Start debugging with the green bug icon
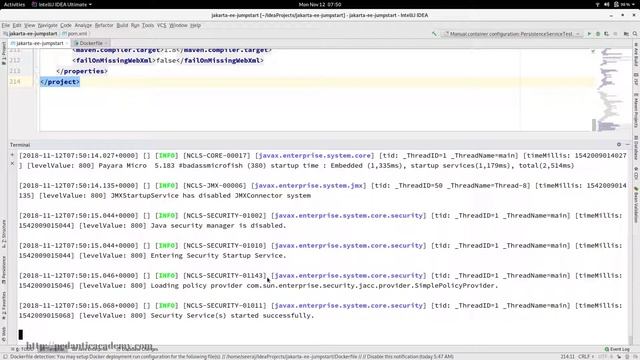The image size is (640, 360). click(598, 34)
